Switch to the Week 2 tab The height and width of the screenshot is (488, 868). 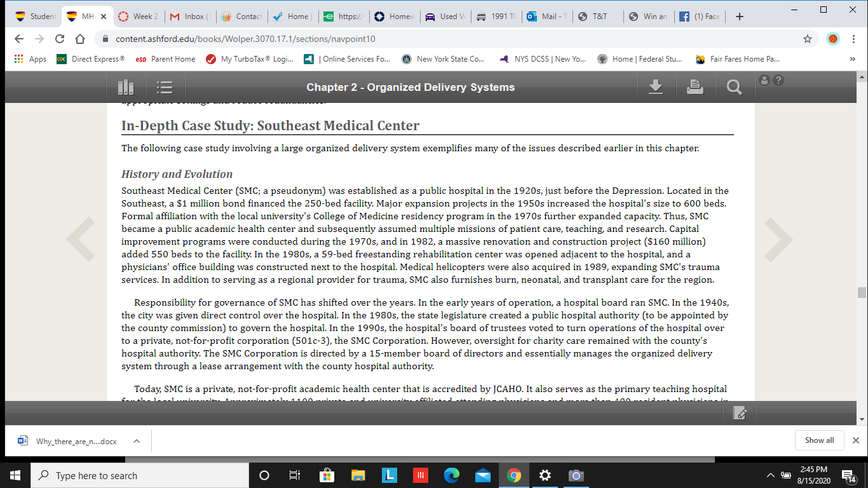(x=139, y=17)
